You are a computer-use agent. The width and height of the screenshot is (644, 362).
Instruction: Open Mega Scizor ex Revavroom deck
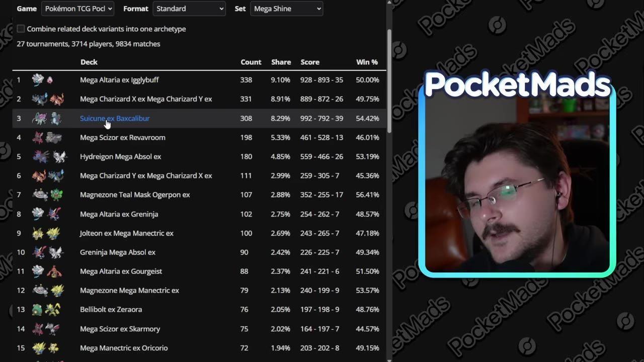pos(122,137)
